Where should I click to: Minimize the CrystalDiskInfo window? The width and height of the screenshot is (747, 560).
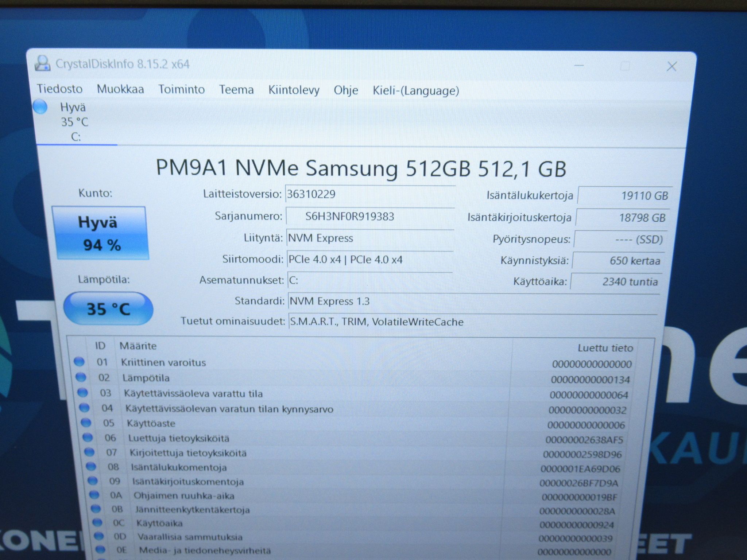(x=579, y=66)
